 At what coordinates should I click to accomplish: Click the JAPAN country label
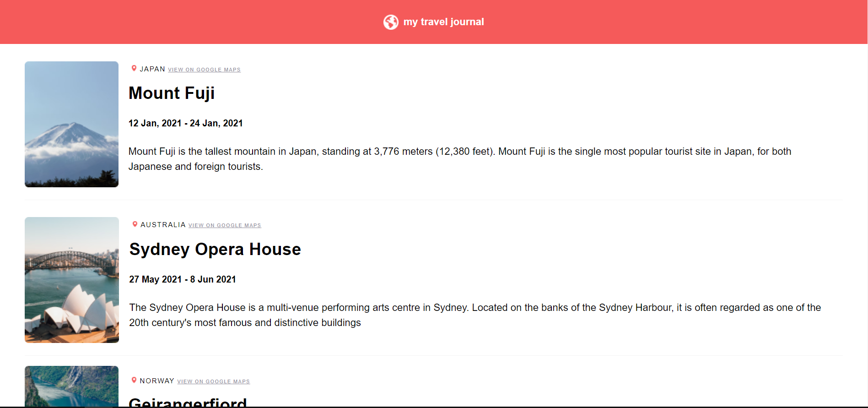pyautogui.click(x=153, y=69)
